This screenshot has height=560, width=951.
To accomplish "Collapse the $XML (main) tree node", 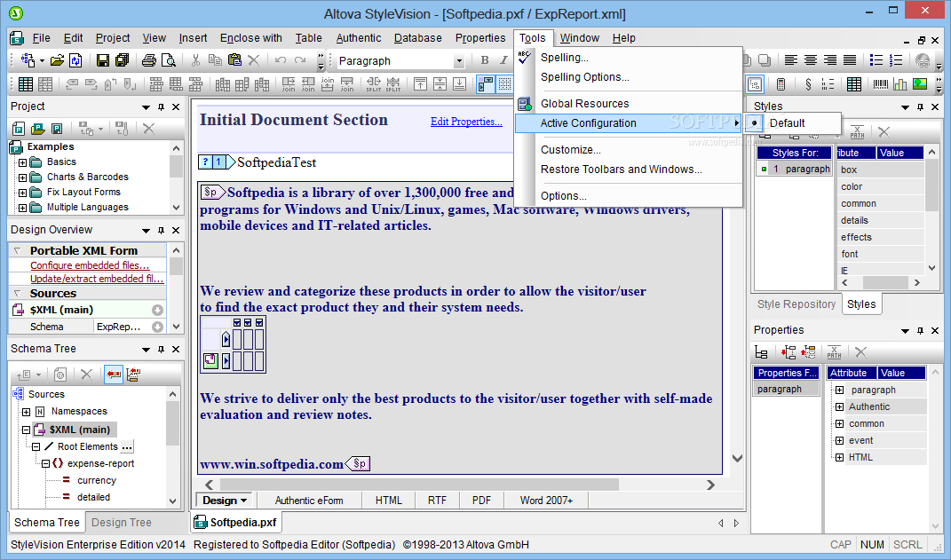I will pyautogui.click(x=26, y=430).
